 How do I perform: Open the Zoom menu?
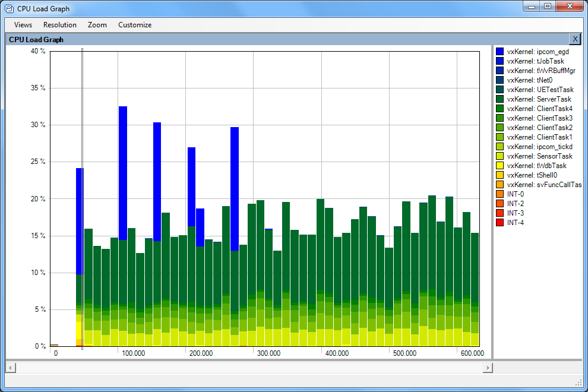click(97, 25)
